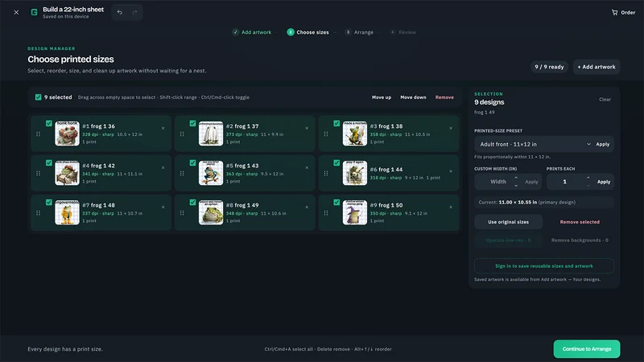Remove #6 frog 1 44 with its X
This screenshot has width=644, height=362.
click(x=451, y=171)
